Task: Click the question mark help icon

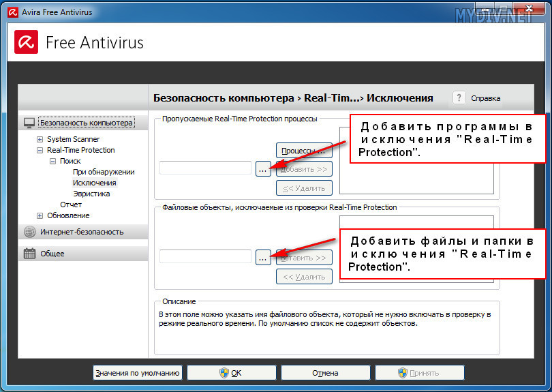Action: point(459,97)
